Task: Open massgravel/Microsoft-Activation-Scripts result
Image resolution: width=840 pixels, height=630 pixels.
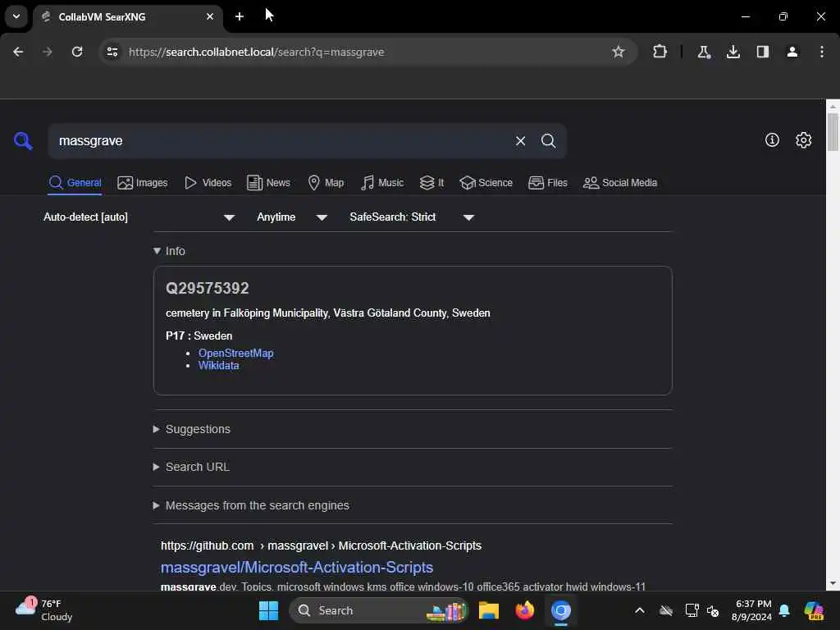Action: 297,567
